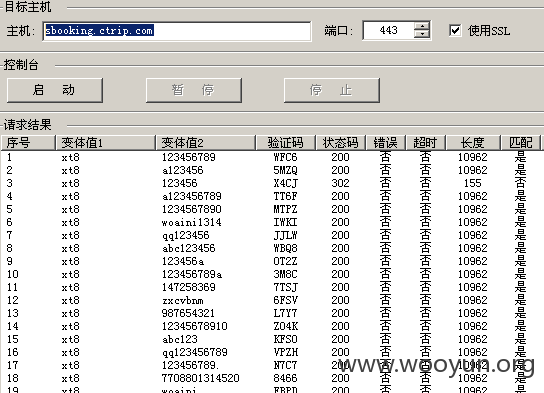Viewport: 544px width, 393px height.
Task: Sort by the 验证码 column header
Action: click(285, 143)
